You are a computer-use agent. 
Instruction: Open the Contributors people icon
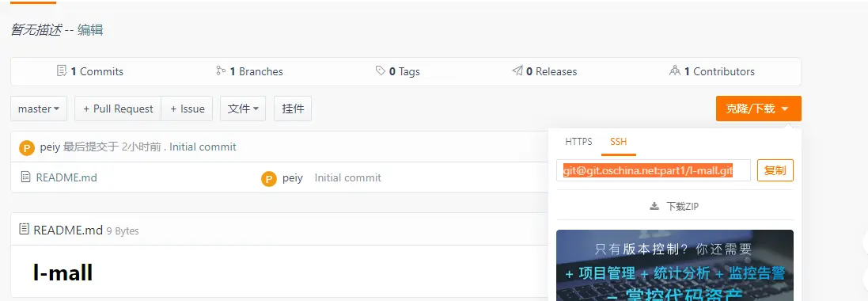pyautogui.click(x=675, y=71)
